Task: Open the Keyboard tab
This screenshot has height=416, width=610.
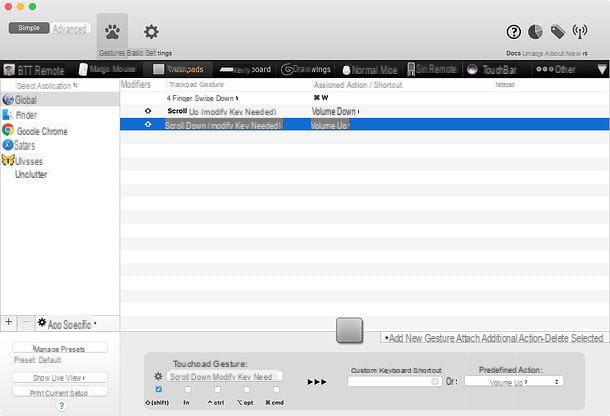Action: [245, 70]
